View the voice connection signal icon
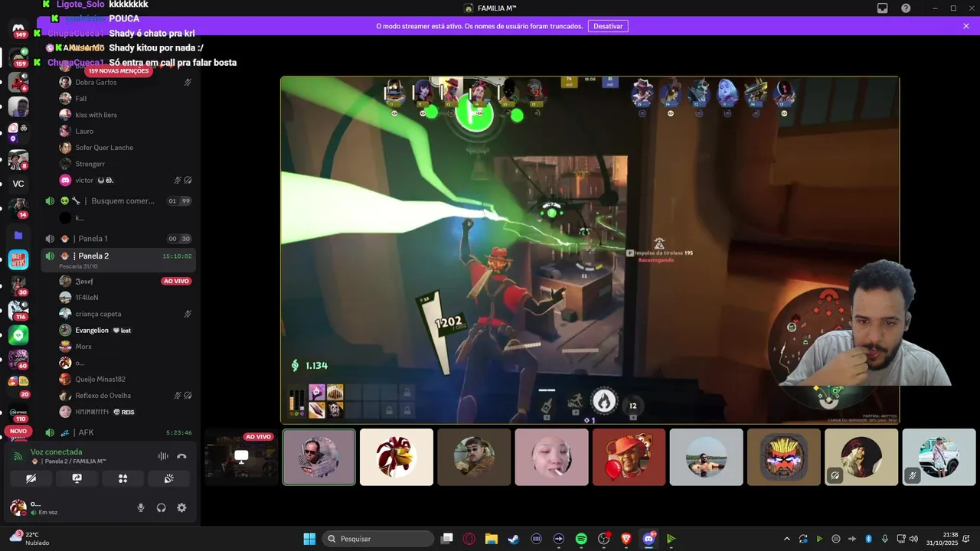 click(x=18, y=456)
